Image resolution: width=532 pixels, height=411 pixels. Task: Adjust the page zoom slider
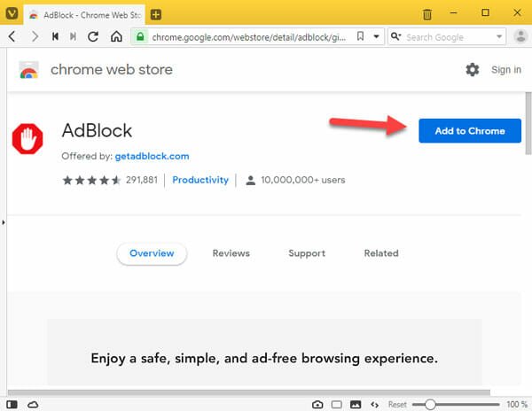click(456, 405)
